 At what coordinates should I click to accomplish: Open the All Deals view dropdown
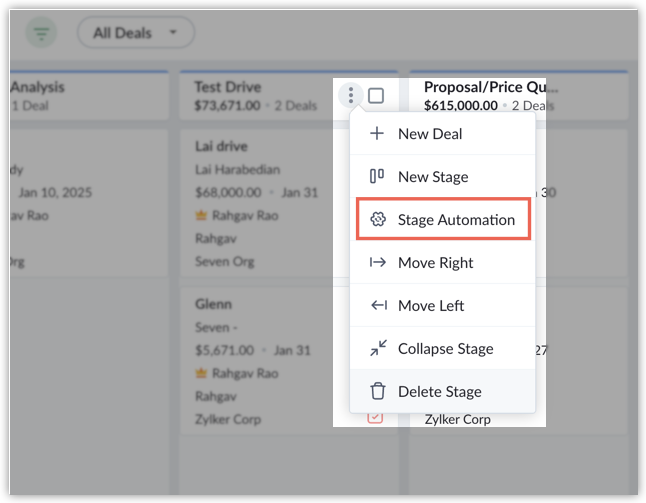coord(136,32)
